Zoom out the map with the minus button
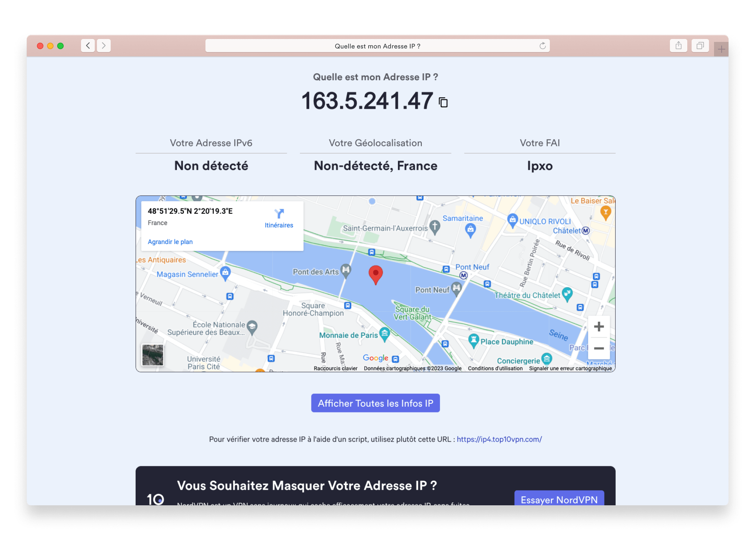Image resolution: width=756 pixels, height=540 pixels. pyautogui.click(x=599, y=348)
